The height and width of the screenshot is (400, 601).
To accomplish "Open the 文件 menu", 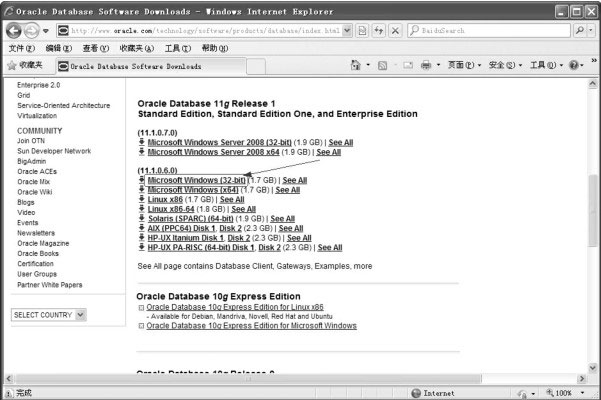I will [21, 48].
